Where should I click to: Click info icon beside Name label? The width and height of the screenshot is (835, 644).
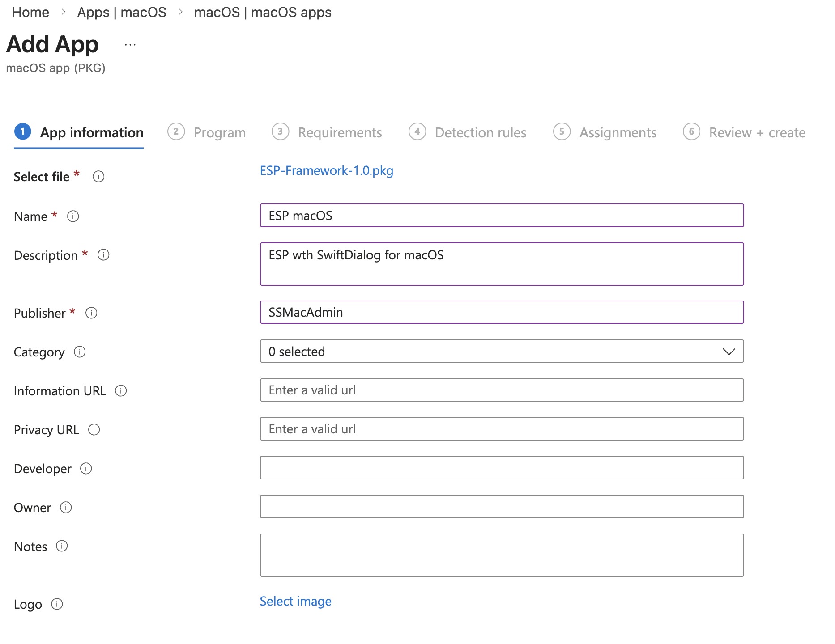[x=73, y=216]
